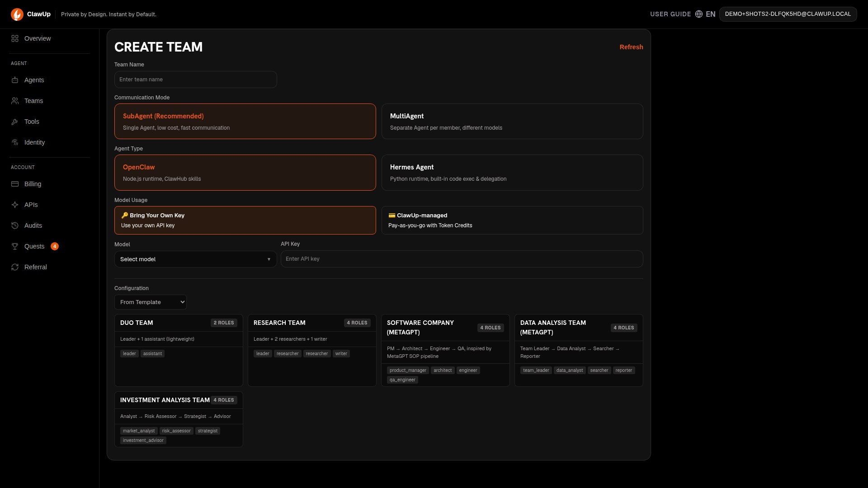Select the Duo Team template card

click(x=179, y=351)
